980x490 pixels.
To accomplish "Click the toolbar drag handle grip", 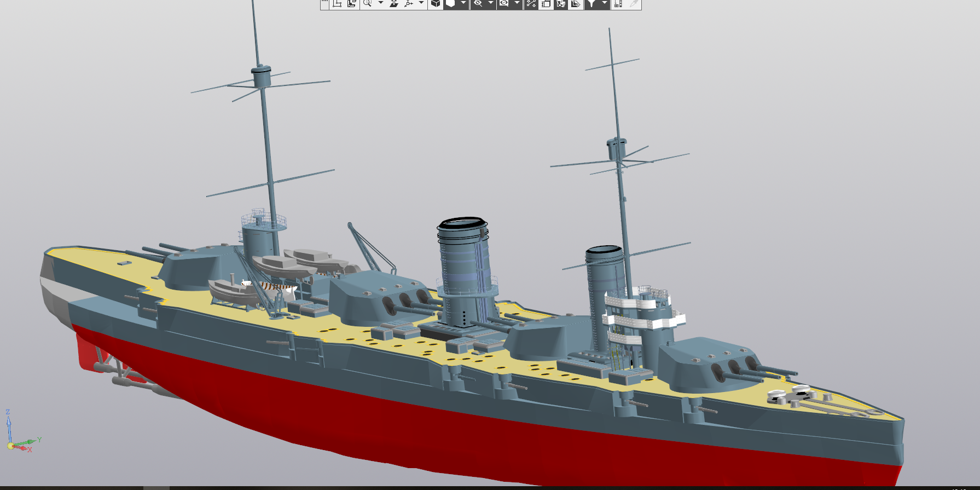I will tap(324, 3).
